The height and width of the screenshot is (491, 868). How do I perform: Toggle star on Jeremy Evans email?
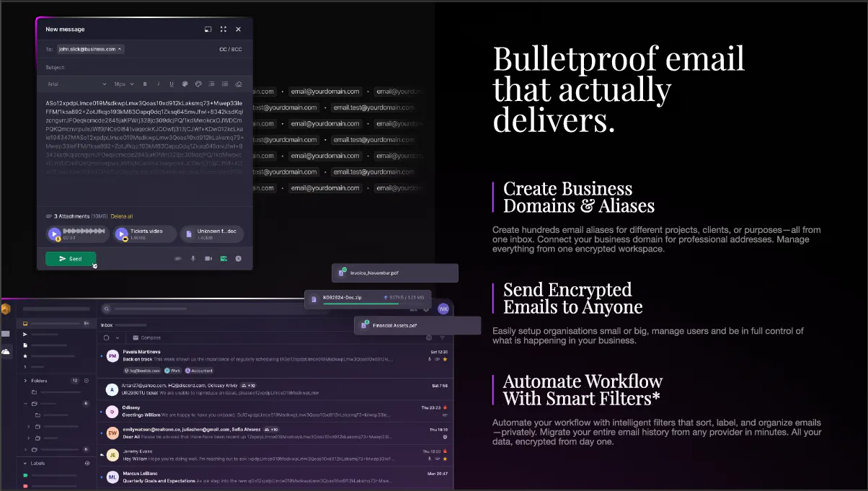pos(445,459)
